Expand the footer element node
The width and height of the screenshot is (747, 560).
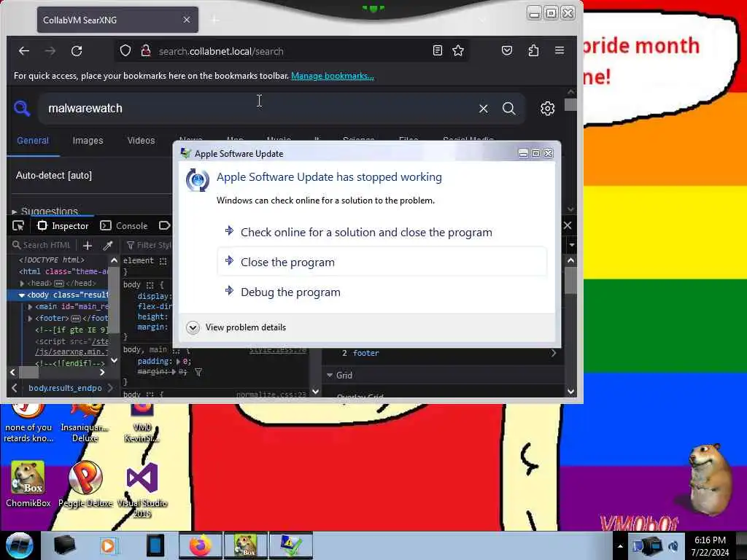30,319
